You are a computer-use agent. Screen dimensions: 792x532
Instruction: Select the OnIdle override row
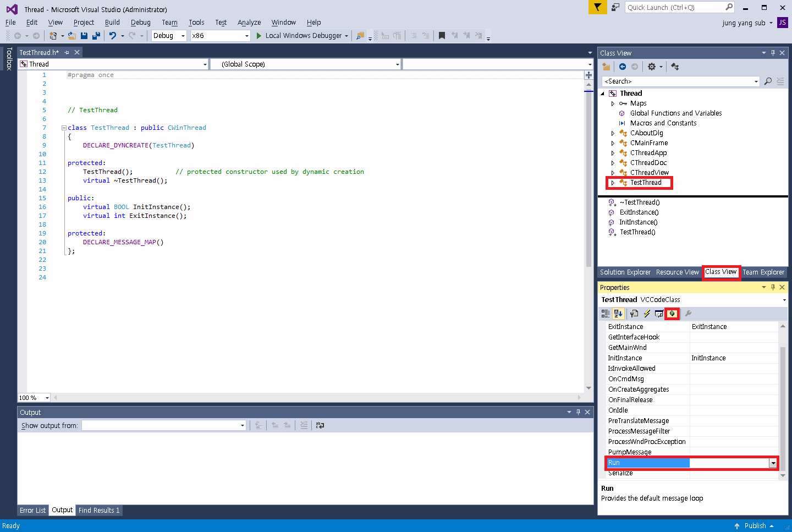(x=692, y=410)
